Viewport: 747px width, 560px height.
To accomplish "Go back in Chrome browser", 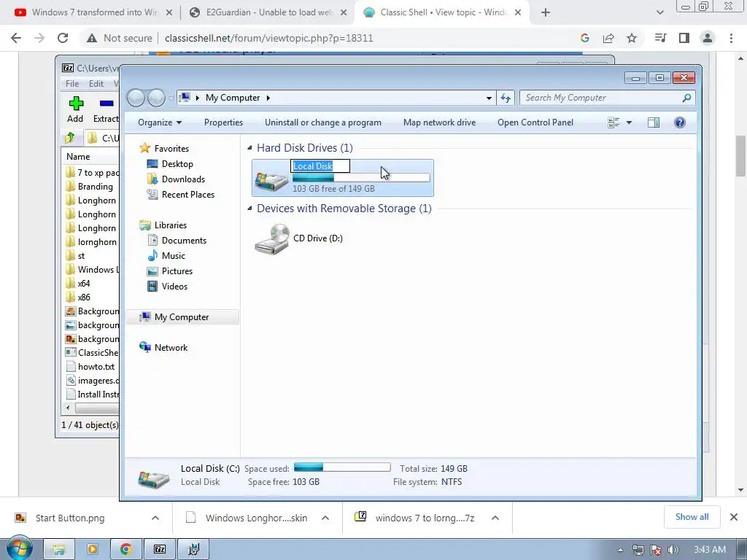I will (x=16, y=38).
